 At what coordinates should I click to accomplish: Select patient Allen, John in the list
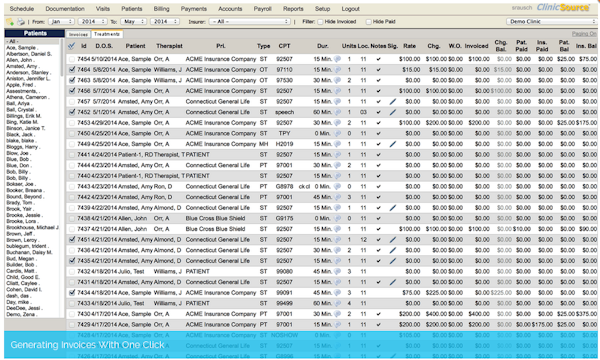19,60
